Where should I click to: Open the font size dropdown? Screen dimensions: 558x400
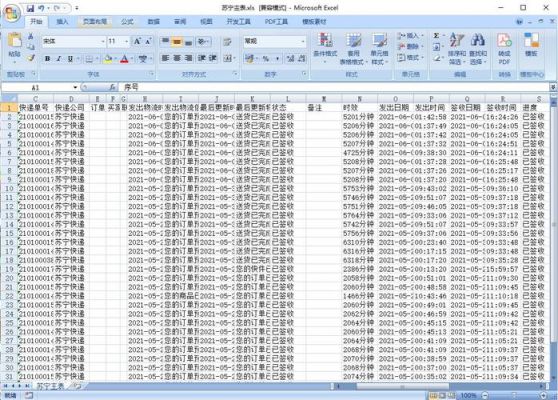pyautogui.click(x=126, y=42)
